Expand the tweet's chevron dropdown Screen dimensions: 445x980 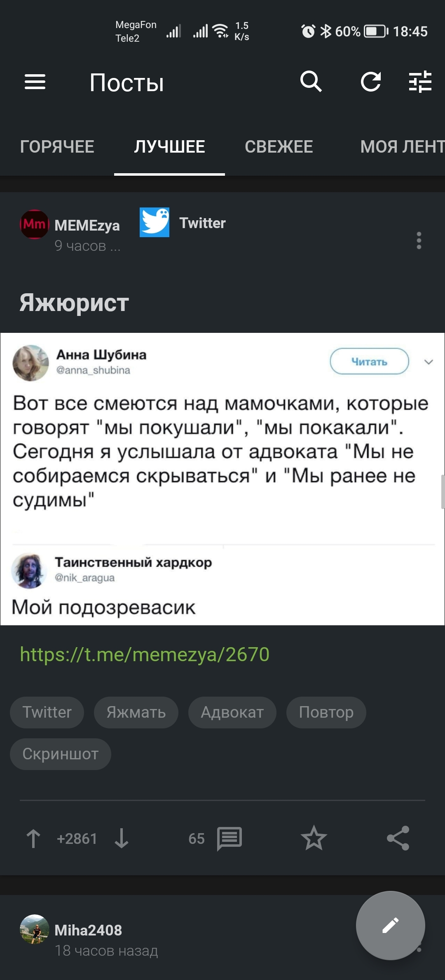[x=429, y=362]
